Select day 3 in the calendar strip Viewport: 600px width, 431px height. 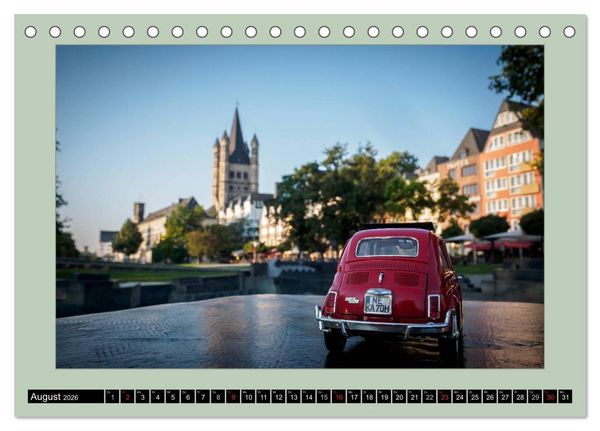pyautogui.click(x=143, y=397)
